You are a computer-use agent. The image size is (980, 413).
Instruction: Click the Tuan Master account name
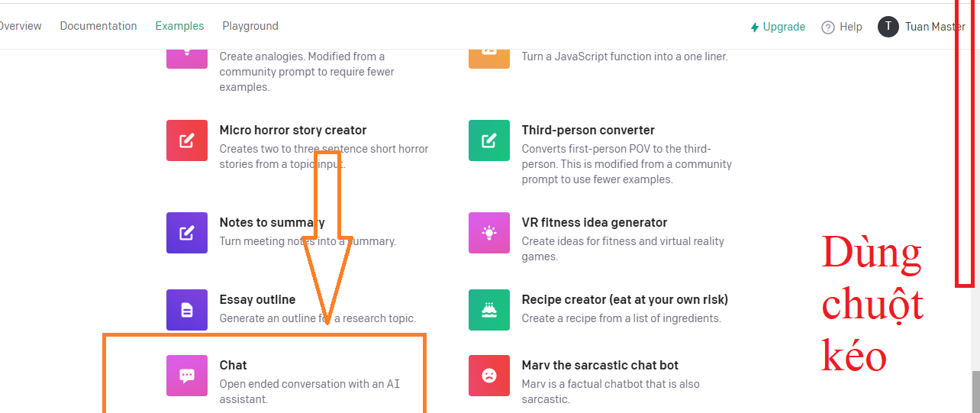click(x=935, y=27)
